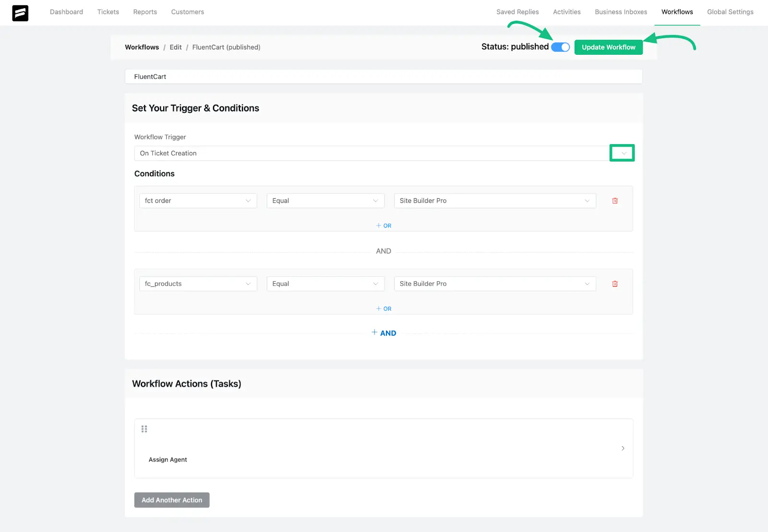Click the FluentCart workflow name field
Image resolution: width=768 pixels, height=532 pixels.
pyautogui.click(x=383, y=77)
